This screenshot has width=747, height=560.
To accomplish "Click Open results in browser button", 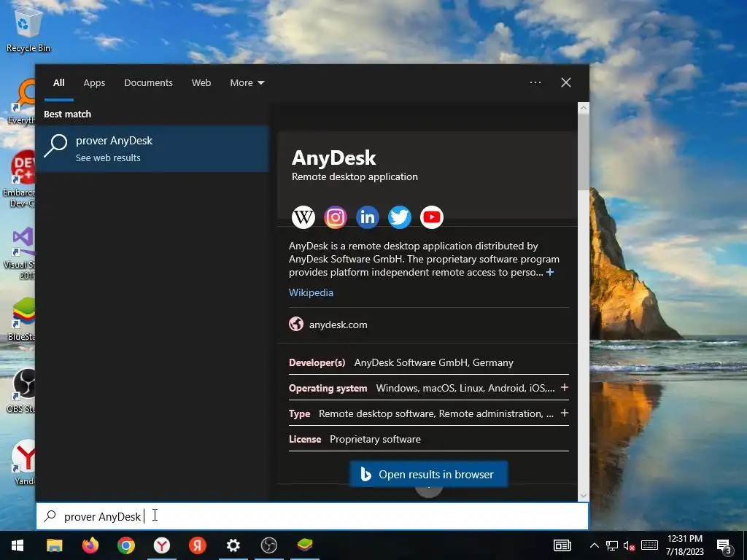I will [x=429, y=474].
